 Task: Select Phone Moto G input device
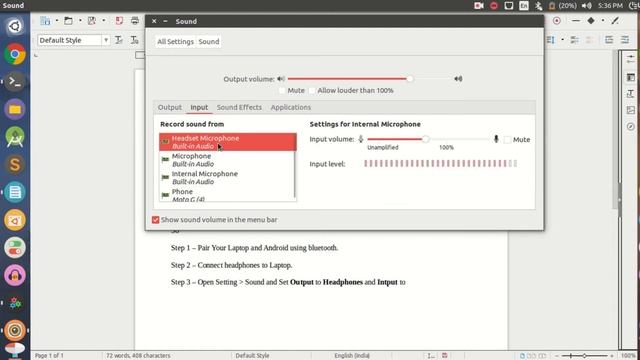[x=227, y=195]
